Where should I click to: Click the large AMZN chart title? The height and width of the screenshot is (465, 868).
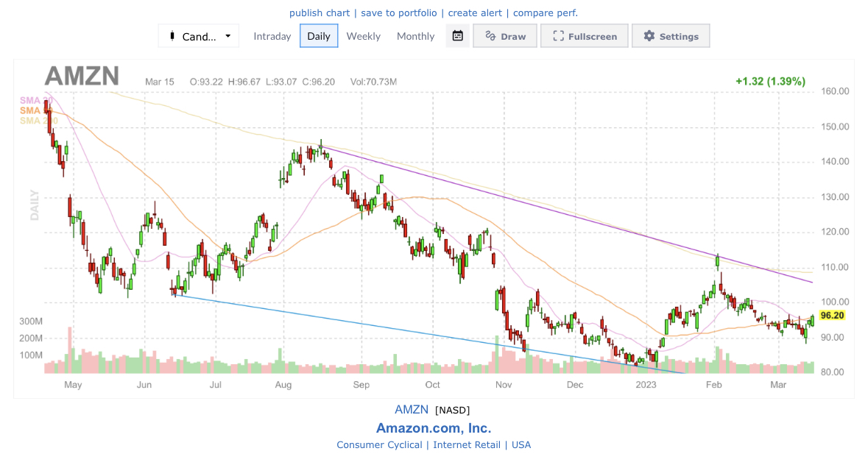click(82, 76)
